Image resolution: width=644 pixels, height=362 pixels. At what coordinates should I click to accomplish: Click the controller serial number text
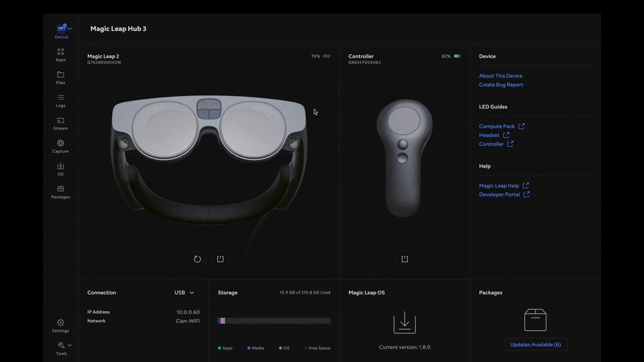365,63
